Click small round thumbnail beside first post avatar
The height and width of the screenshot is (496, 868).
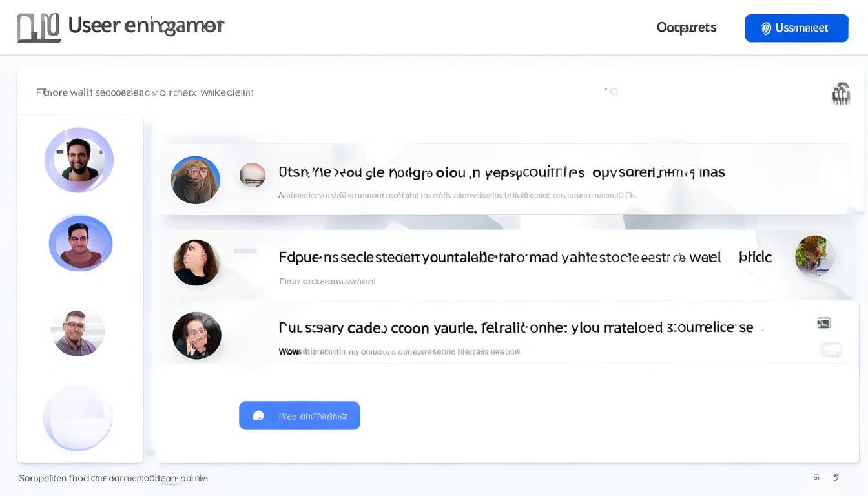(252, 175)
